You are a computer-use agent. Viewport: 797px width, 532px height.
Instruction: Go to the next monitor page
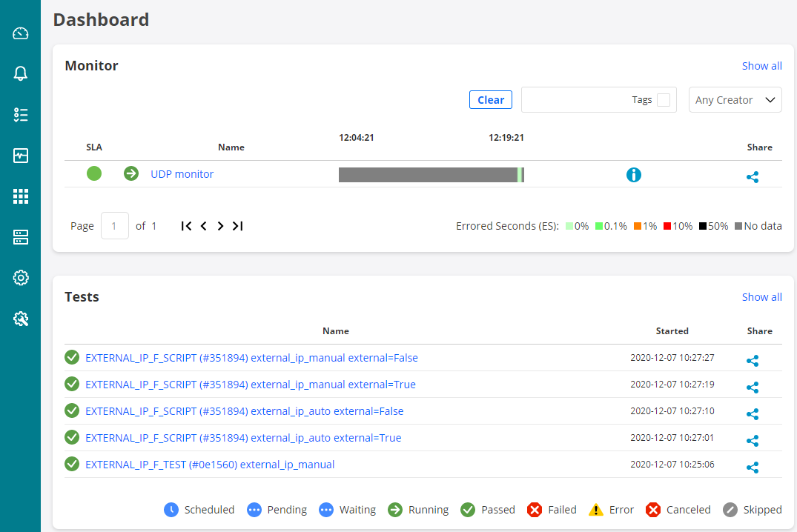(220, 226)
